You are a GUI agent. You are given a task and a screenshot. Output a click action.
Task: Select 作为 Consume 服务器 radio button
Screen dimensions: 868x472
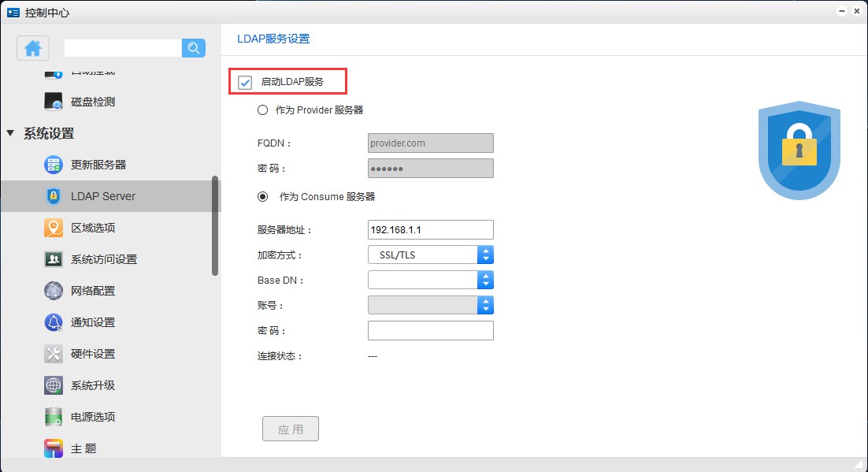click(263, 197)
